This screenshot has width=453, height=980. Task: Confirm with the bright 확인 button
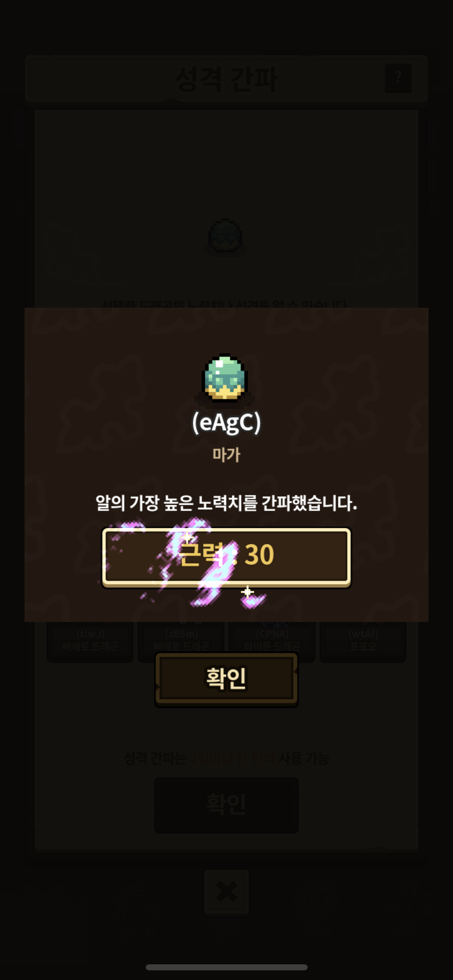tap(226, 679)
